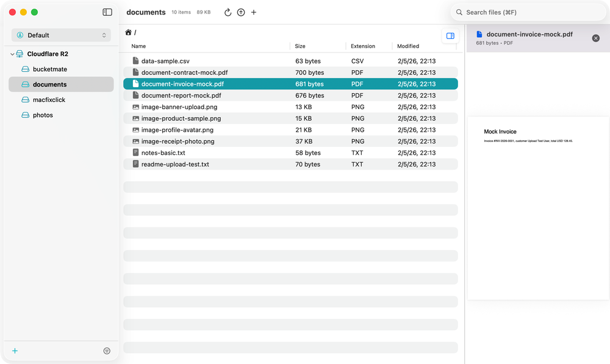Click file icon of data-sample.csv

pos(135,61)
